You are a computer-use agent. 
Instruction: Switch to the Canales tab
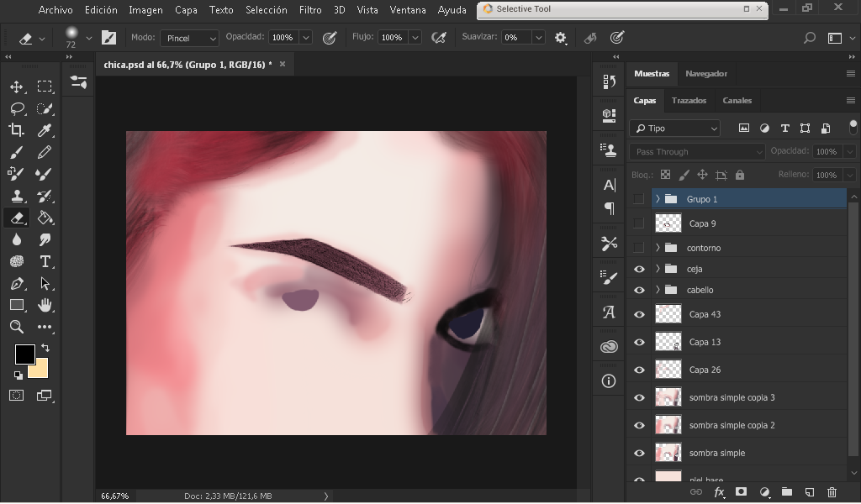click(737, 100)
